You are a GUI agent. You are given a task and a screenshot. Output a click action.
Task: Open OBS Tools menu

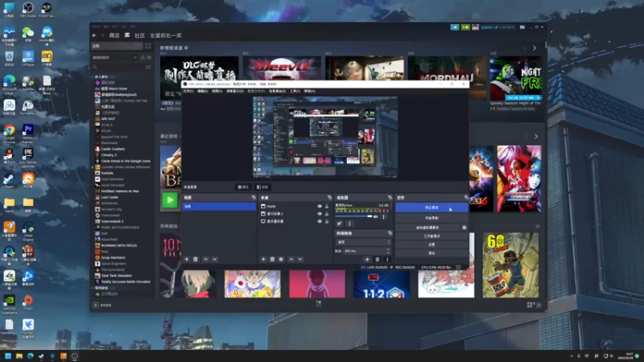tap(295, 91)
